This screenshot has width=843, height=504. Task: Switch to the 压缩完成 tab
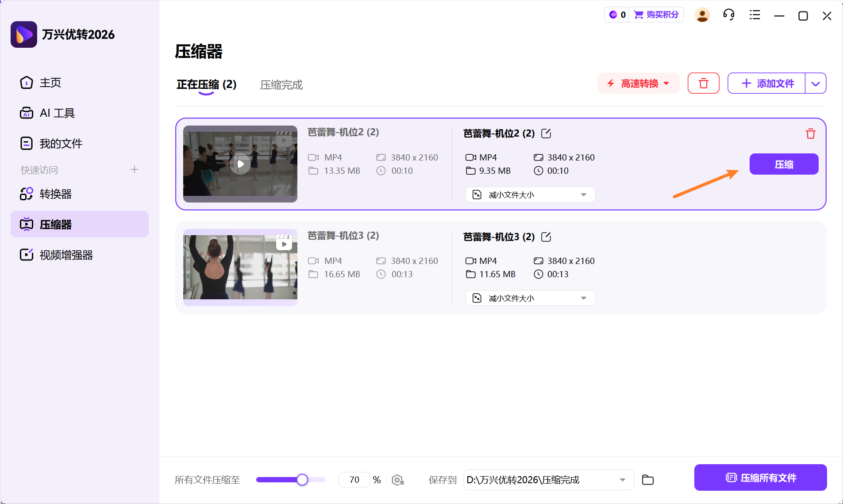pyautogui.click(x=281, y=85)
